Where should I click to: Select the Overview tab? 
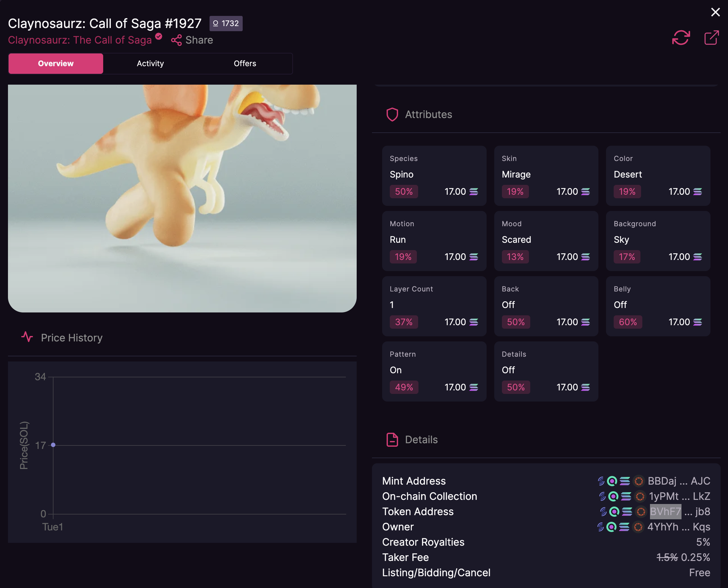click(x=56, y=64)
